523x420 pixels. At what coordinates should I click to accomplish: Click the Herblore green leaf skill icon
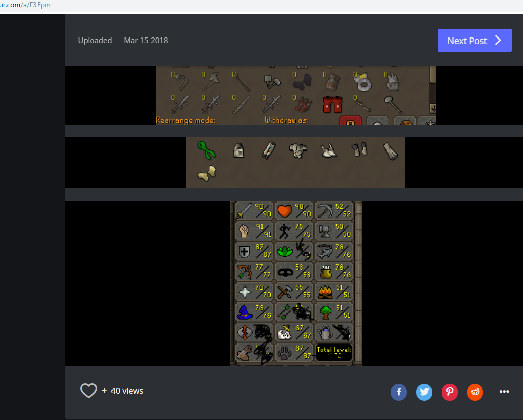284,252
